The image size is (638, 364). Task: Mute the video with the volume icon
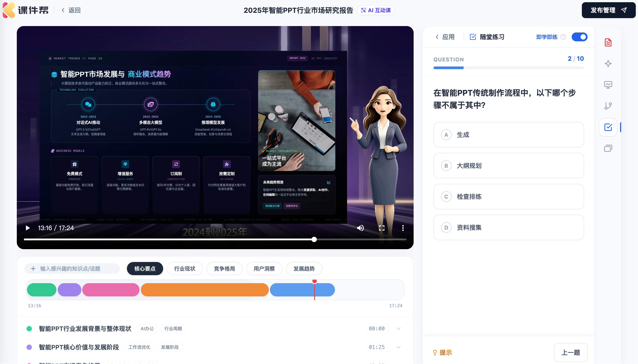360,228
